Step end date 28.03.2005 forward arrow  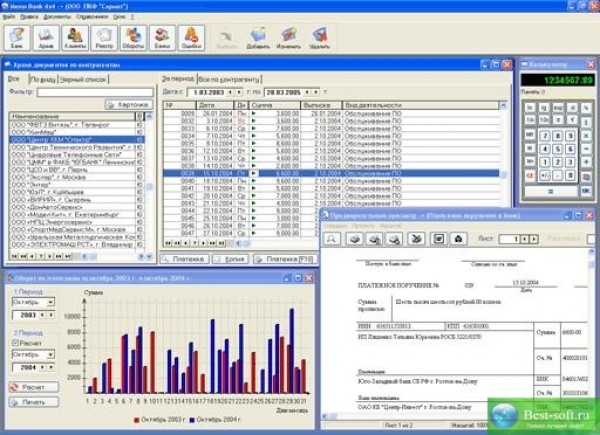pyautogui.click(x=316, y=92)
